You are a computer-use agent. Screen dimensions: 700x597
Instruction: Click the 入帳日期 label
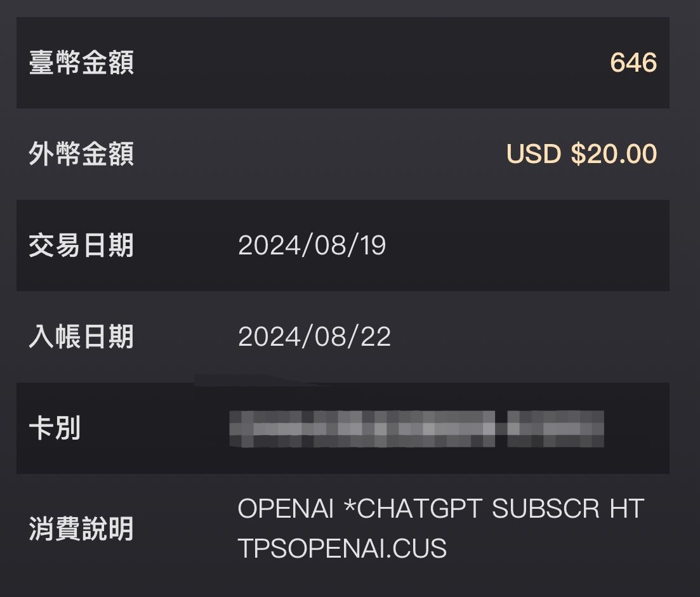click(81, 337)
